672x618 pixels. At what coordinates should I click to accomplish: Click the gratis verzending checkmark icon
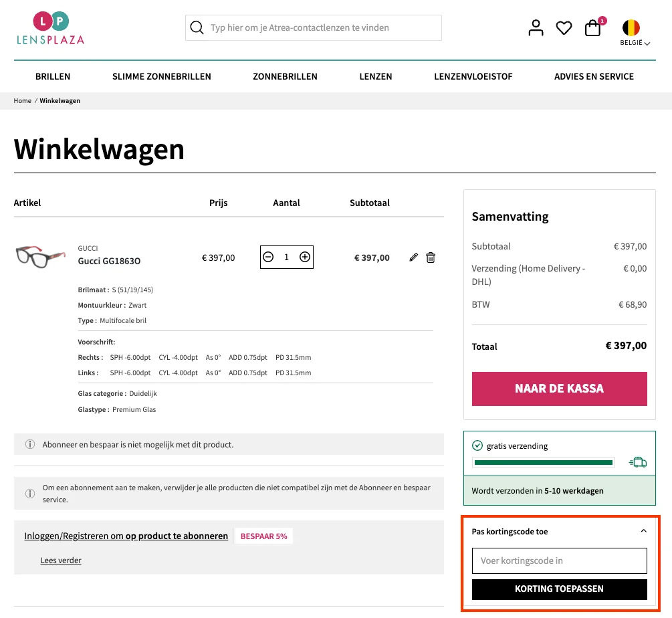[478, 445]
